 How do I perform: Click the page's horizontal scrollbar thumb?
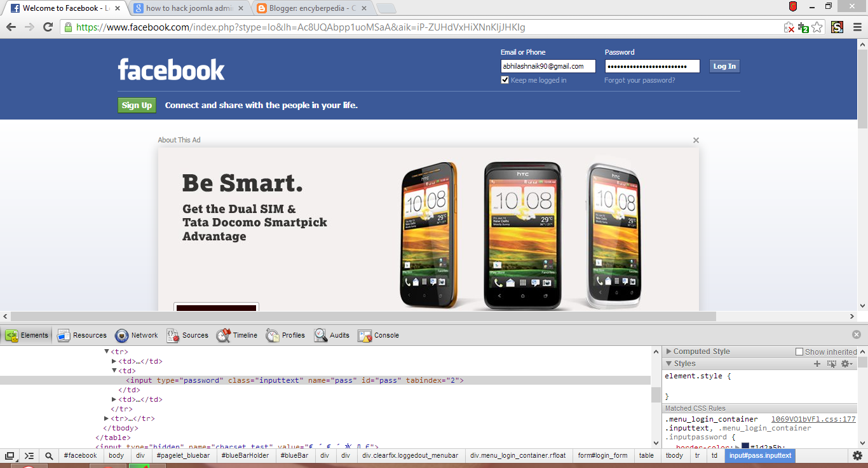[x=363, y=316]
